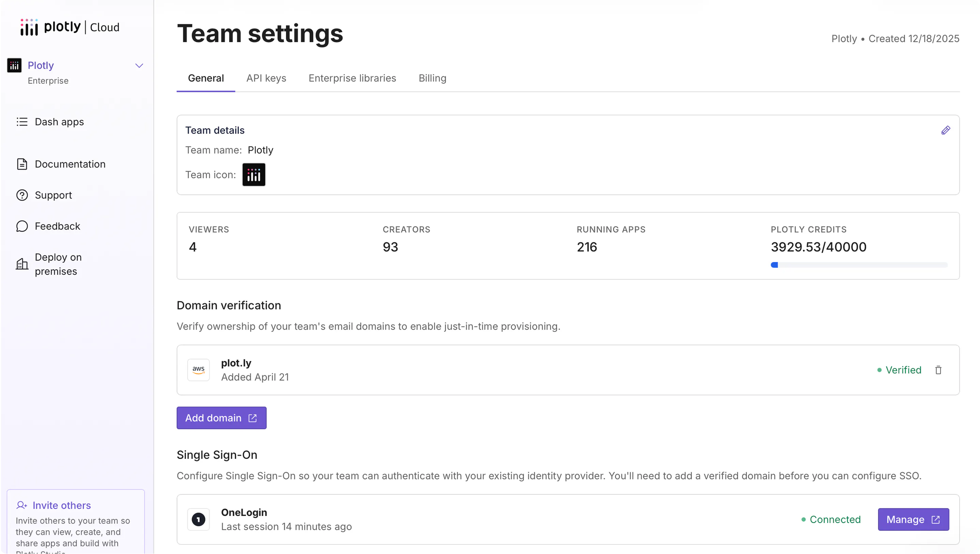Click the external link icon in Add domain
The width and height of the screenshot is (980, 554).
(252, 418)
